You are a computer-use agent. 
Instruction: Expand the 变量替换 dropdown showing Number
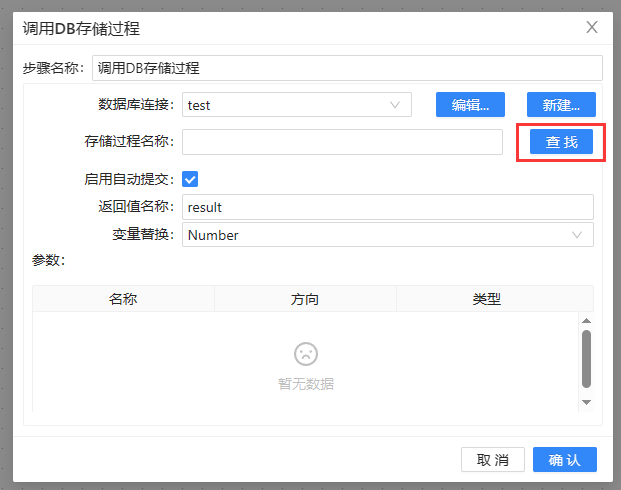point(387,235)
